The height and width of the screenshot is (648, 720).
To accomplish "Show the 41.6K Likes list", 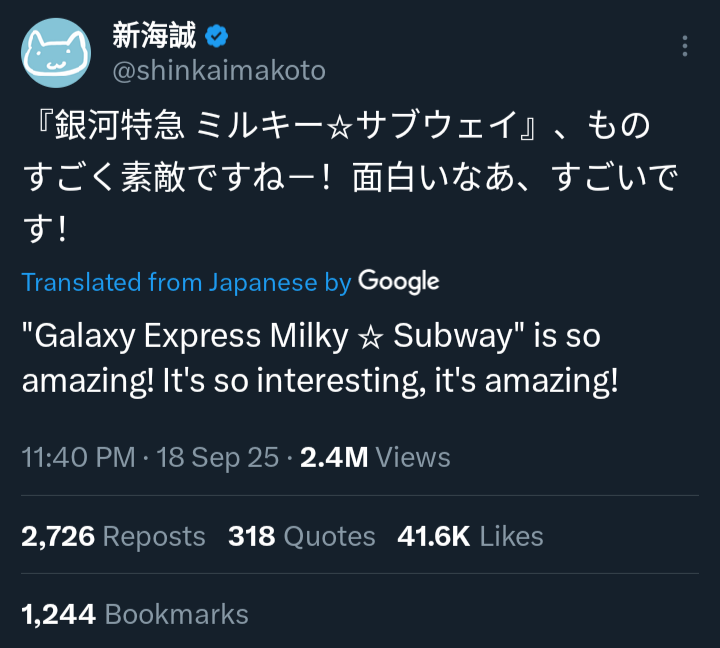I will click(470, 536).
